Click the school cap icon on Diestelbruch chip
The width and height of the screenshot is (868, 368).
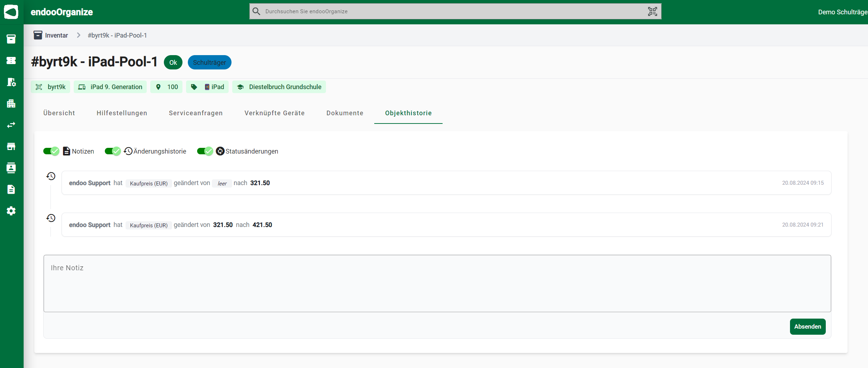[x=240, y=87]
